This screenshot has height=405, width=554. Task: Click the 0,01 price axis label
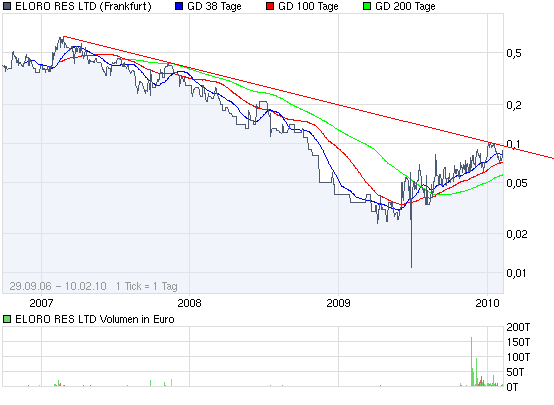click(516, 273)
